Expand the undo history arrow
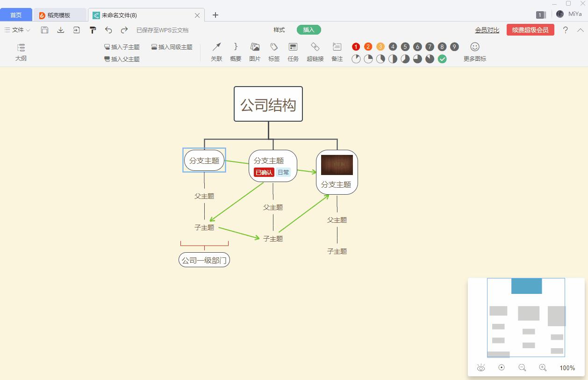The image size is (588, 380). 108,29
